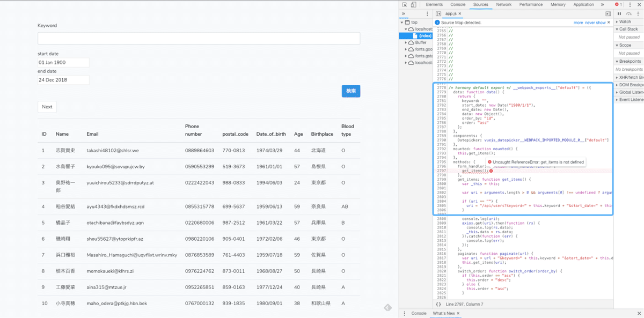Viewport: 644px width, 318px height.
Task: Collapse the top frame tree node
Action: click(402, 23)
